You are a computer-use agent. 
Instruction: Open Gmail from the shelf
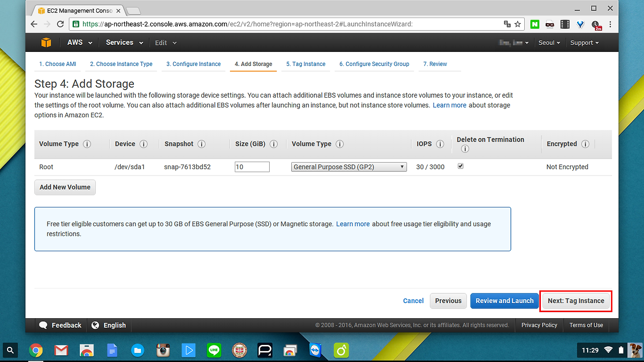[61, 350]
